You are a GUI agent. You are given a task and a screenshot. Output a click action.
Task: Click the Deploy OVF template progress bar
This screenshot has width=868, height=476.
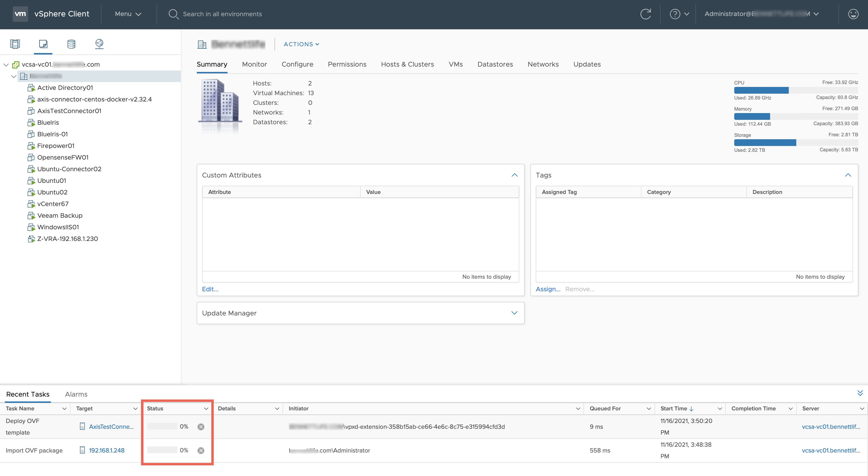[162, 427]
